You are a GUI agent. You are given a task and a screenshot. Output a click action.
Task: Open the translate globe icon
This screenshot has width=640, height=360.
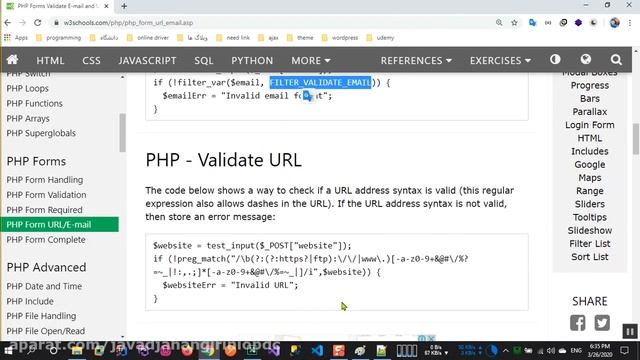(x=586, y=60)
